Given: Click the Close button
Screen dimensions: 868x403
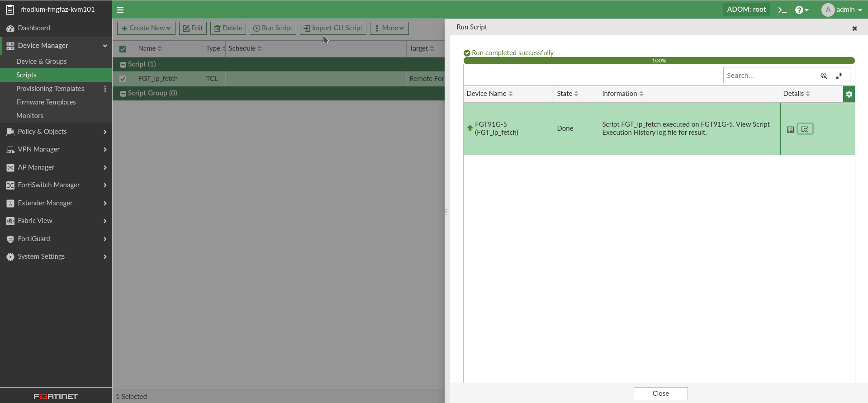Looking at the screenshot, I should click(x=660, y=394).
